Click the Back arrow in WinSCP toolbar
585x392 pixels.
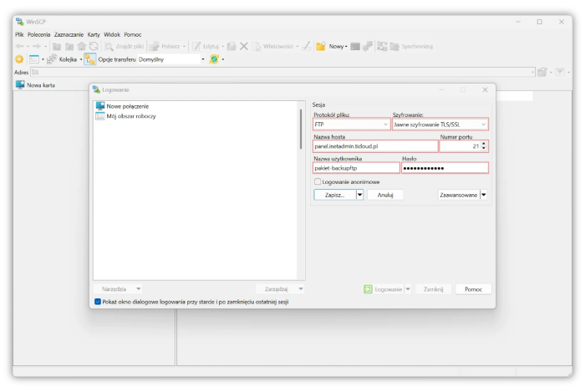[x=19, y=46]
